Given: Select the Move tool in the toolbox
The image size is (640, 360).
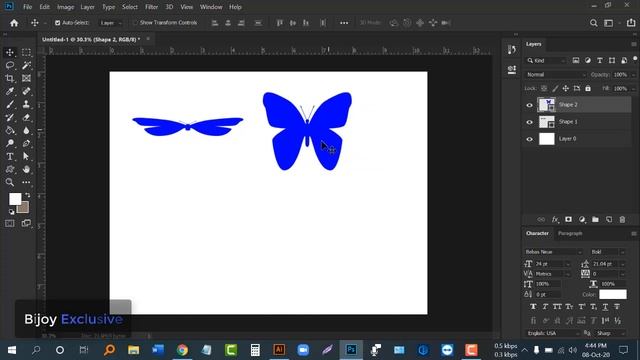Looking at the screenshot, I should point(10,52).
